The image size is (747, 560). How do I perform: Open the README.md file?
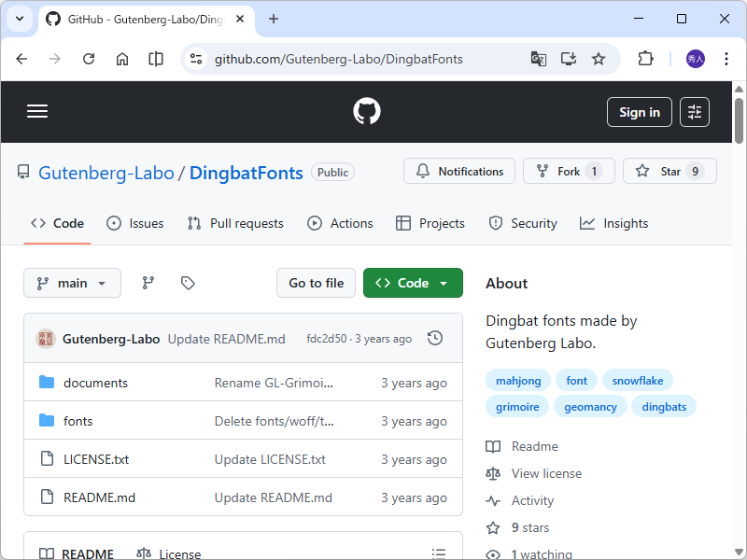[x=99, y=497]
